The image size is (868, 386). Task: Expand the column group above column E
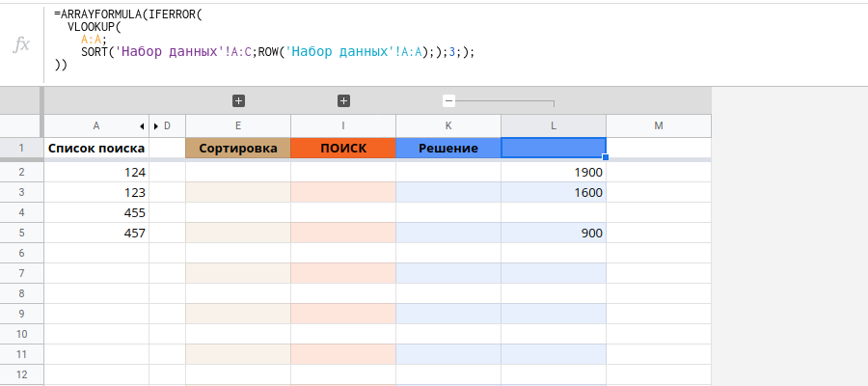point(238,100)
